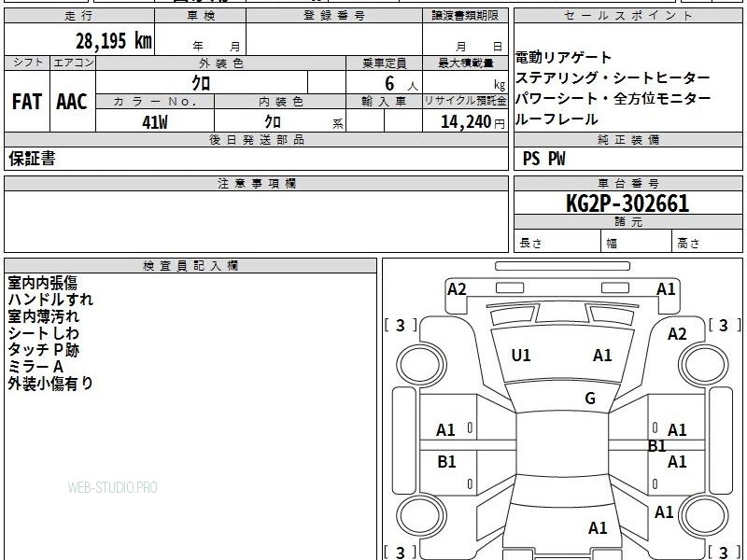The height and width of the screenshot is (560, 747).
Task: Select the エアコン header cell
Action: pyautogui.click(x=73, y=63)
